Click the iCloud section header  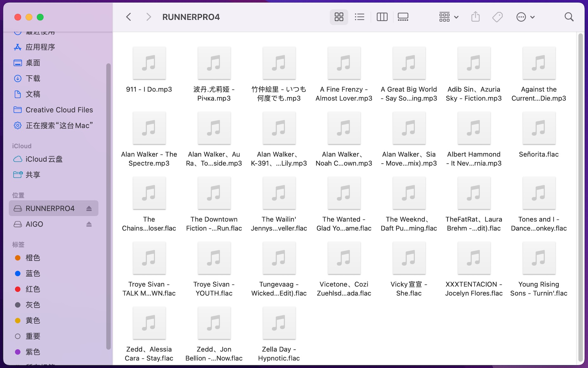click(x=22, y=146)
